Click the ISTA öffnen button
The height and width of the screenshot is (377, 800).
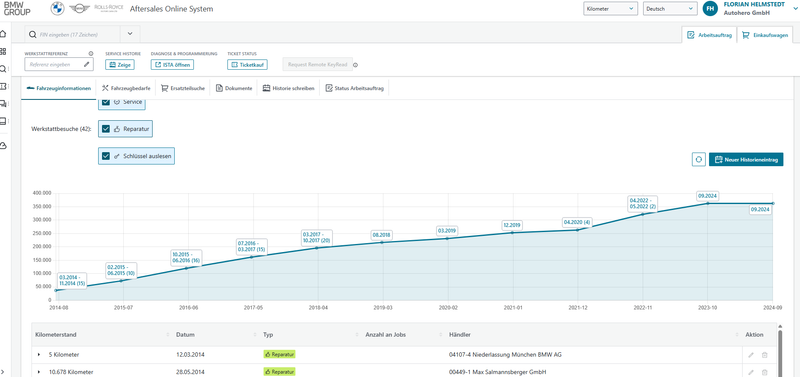coord(172,65)
